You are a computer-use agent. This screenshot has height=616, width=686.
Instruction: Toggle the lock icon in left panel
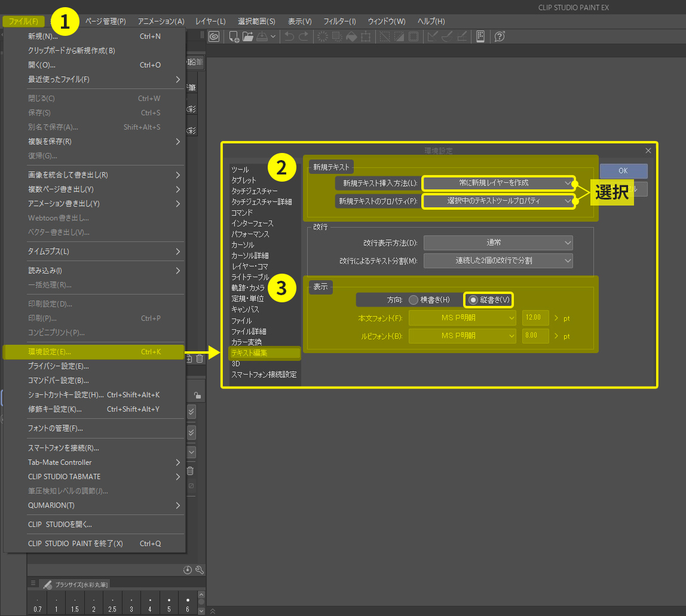pos(198,395)
